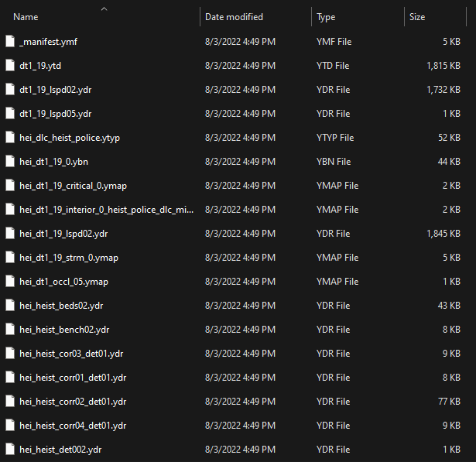The height and width of the screenshot is (462, 476).
Task: Click the file icon of hei_heist_bench02.ydr
Action: click(10, 330)
